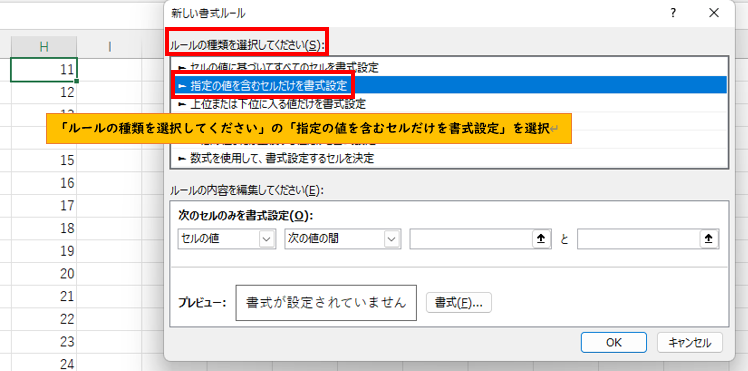748x371 pixels.
Task: Click cell containing 19 in column H
Action: point(44,251)
